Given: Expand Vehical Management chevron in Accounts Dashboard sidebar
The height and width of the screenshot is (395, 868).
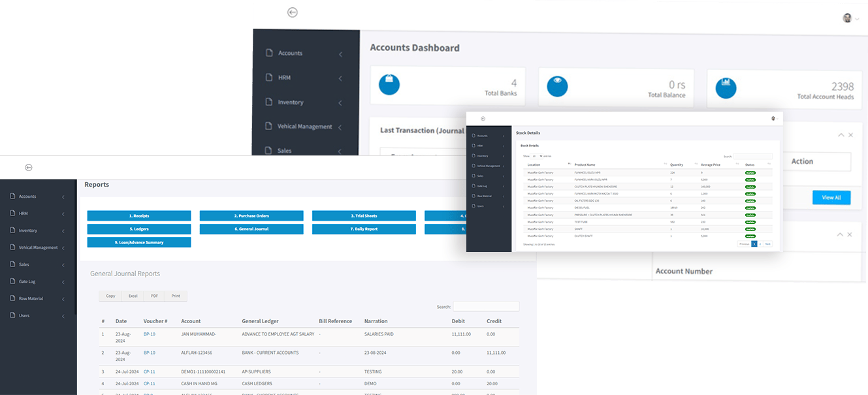Looking at the screenshot, I should tap(340, 127).
